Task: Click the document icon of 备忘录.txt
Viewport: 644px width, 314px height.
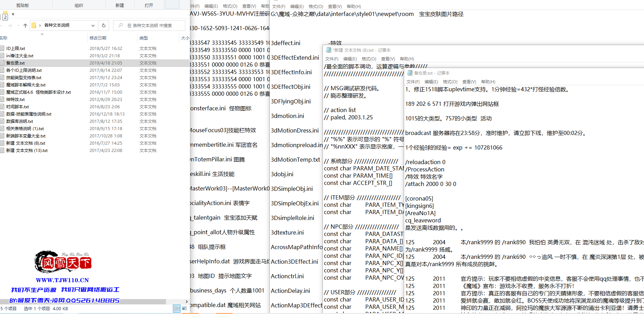Action: (2, 63)
